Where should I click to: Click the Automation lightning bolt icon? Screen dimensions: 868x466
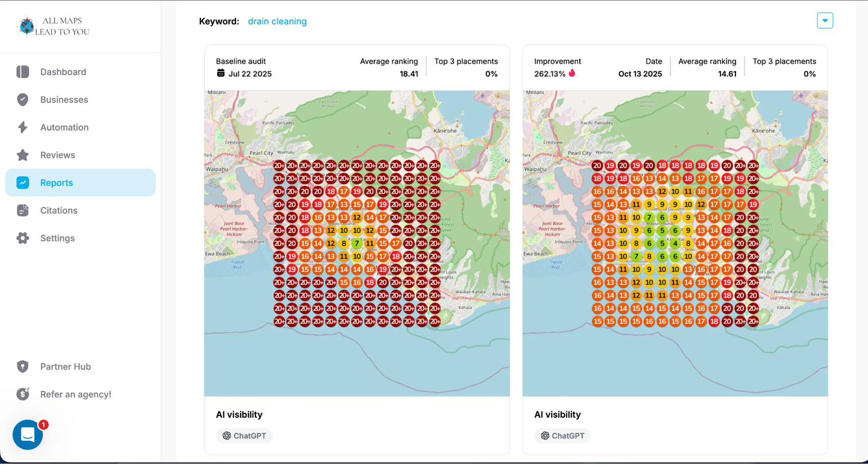point(22,127)
